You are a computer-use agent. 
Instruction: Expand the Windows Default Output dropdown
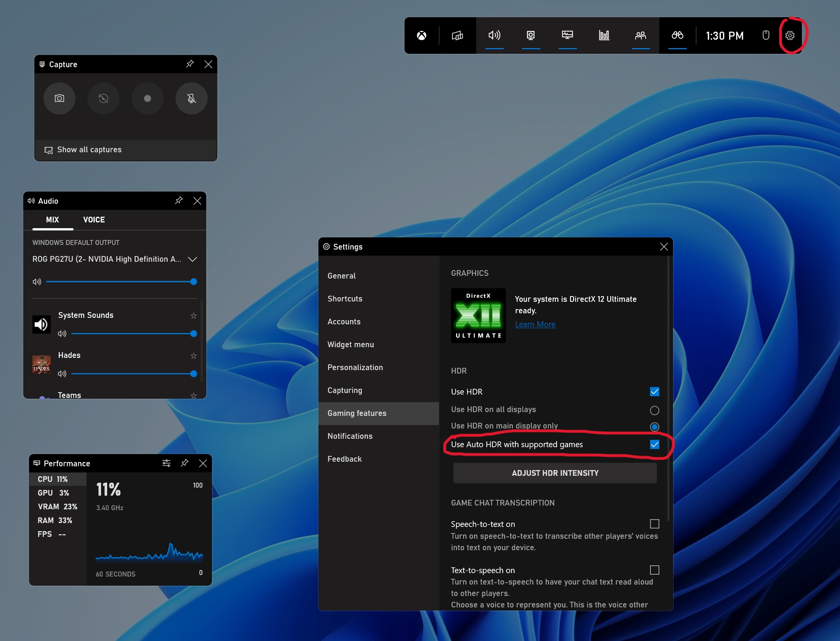(194, 259)
